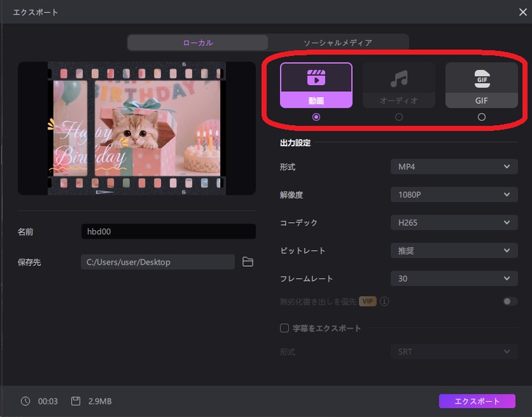Open the folder browse icon next to 保存先
Viewport: 532px width, 417px height.
(247, 262)
